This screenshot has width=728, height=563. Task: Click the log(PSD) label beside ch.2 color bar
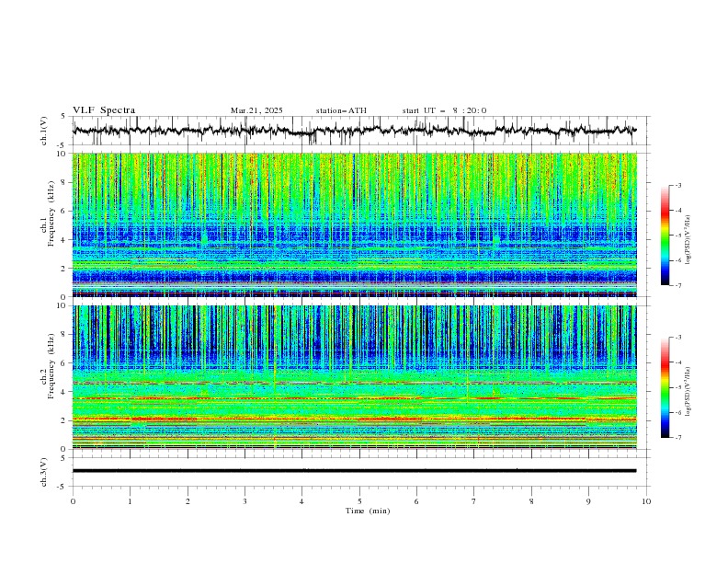[x=688, y=392]
